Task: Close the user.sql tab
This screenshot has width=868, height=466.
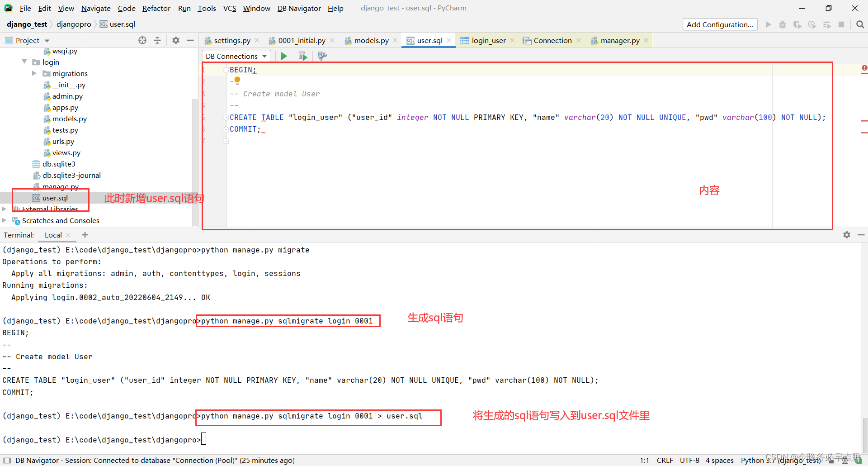Action: (449, 40)
